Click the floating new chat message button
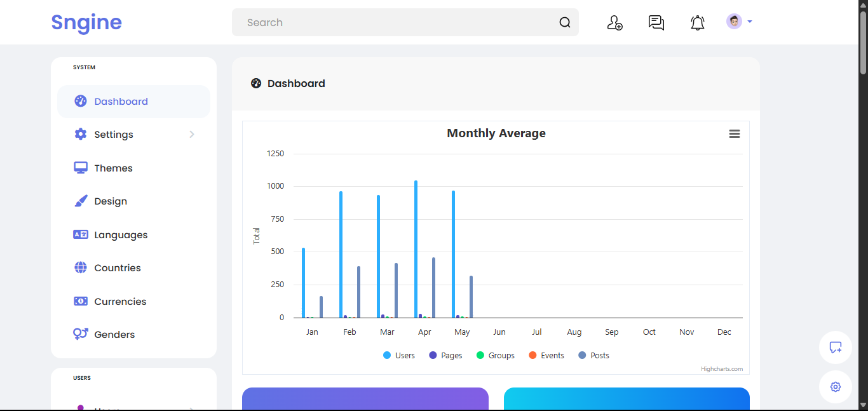 [x=836, y=347]
